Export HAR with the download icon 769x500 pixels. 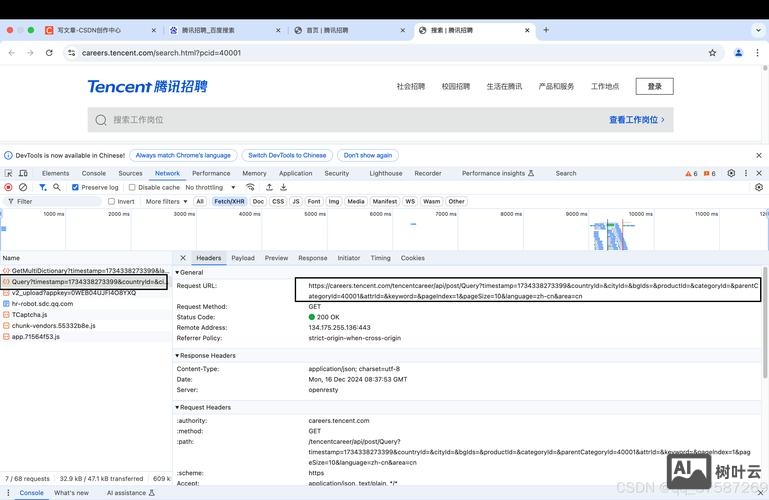coord(283,187)
